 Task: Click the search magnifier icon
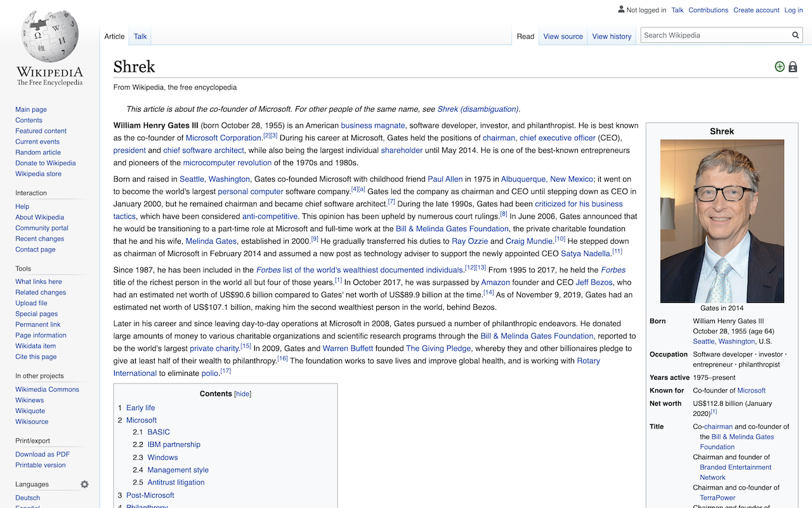(x=796, y=36)
